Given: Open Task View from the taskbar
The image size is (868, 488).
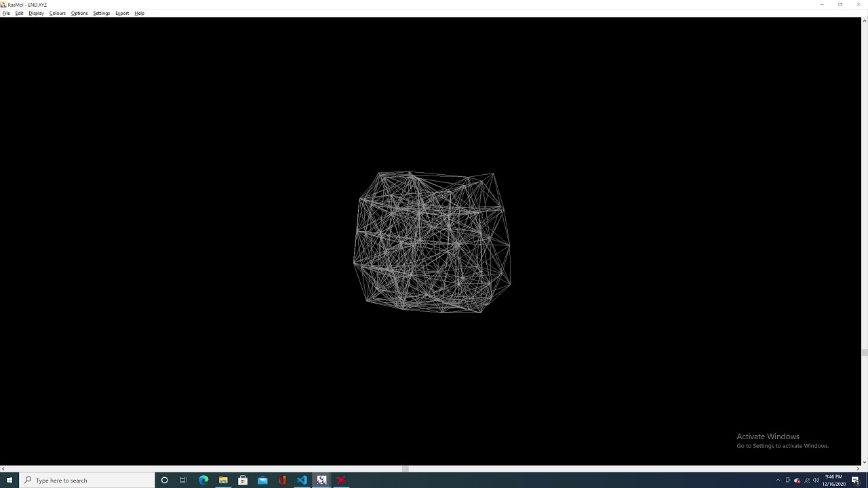Looking at the screenshot, I should 183,480.
